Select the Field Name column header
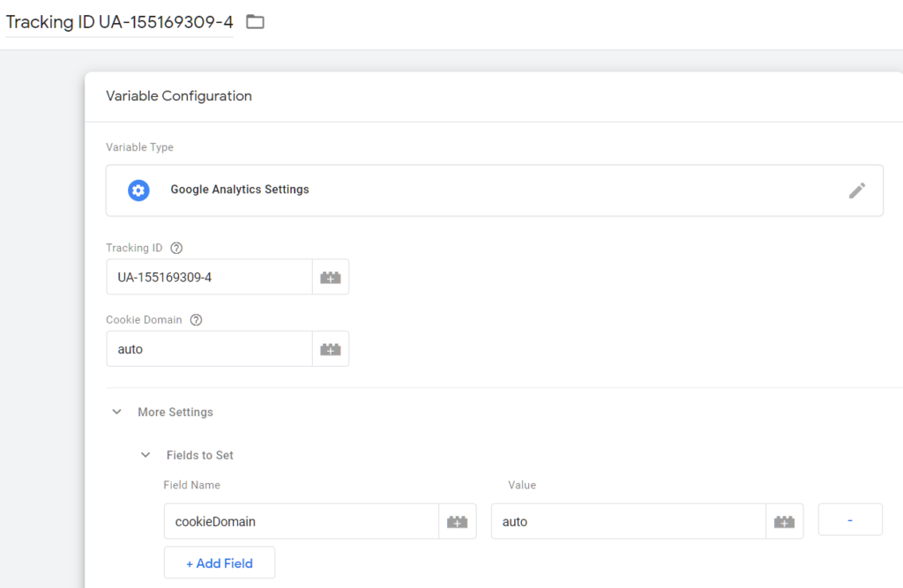903x588 pixels. [191, 485]
